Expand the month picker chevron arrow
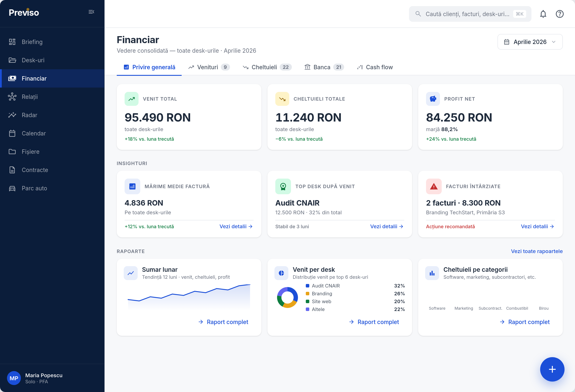This screenshot has width=575, height=392. coord(554,42)
